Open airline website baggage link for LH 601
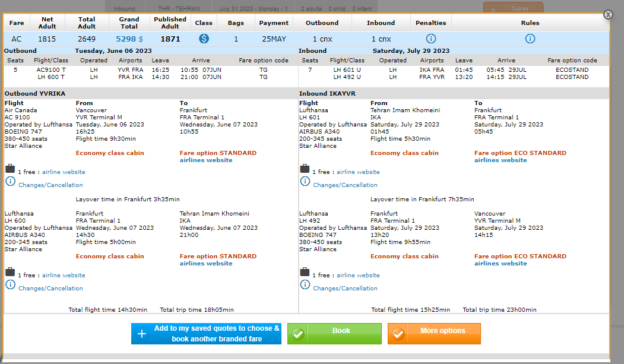Viewport: 624px width, 364px height. tap(358, 172)
